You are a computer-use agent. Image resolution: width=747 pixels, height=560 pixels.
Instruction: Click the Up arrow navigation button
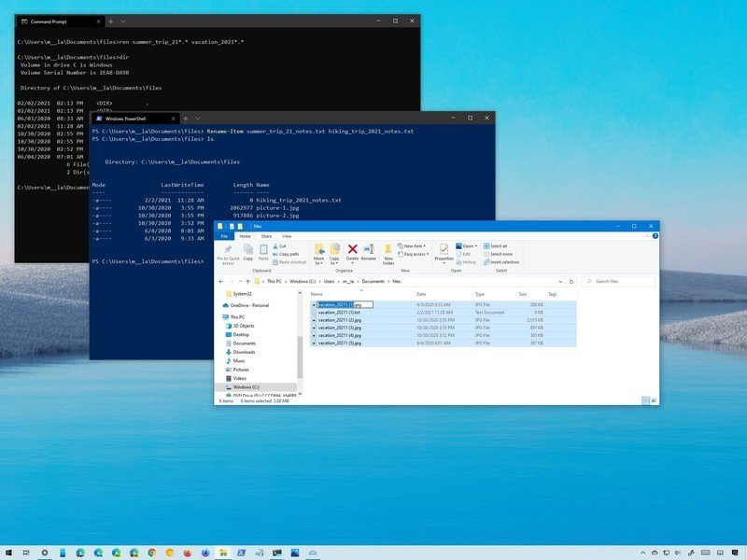[247, 280]
